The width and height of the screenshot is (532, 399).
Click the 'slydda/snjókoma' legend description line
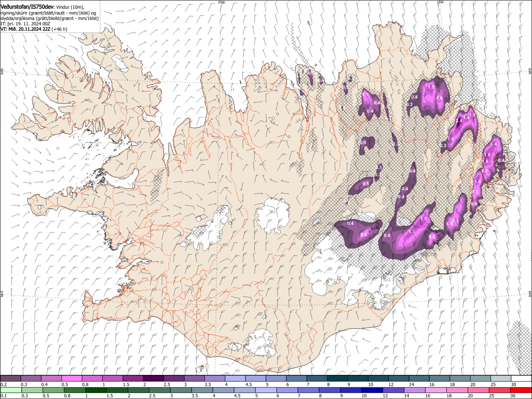[49, 18]
